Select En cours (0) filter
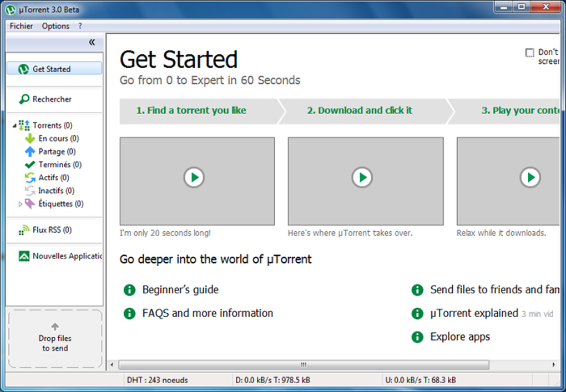 click(x=58, y=139)
